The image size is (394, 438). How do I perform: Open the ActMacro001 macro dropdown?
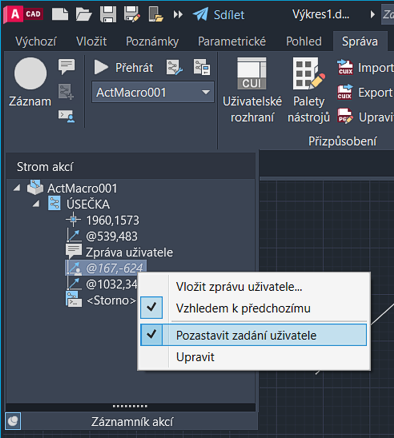pyautogui.click(x=206, y=92)
